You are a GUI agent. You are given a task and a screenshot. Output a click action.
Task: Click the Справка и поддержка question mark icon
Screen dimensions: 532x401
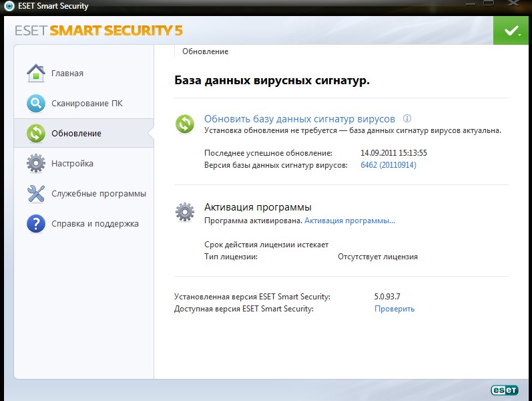tap(35, 224)
